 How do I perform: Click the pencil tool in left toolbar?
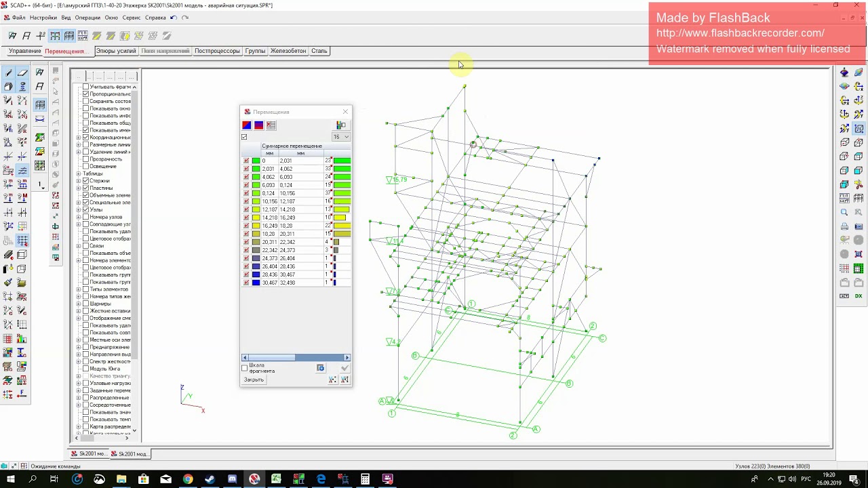(8, 73)
